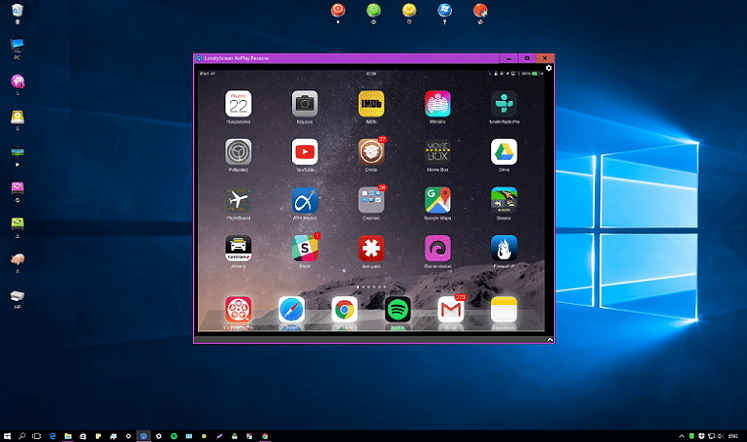Open the volume control in system tray
The width and height of the screenshot is (747, 442).
[x=720, y=436]
